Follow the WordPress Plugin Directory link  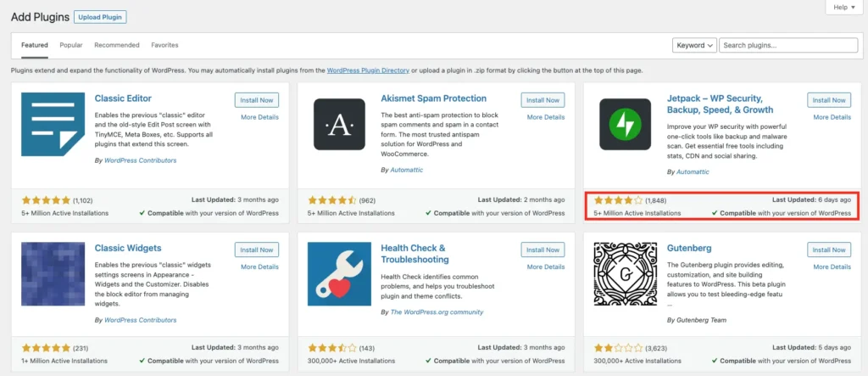[368, 70]
